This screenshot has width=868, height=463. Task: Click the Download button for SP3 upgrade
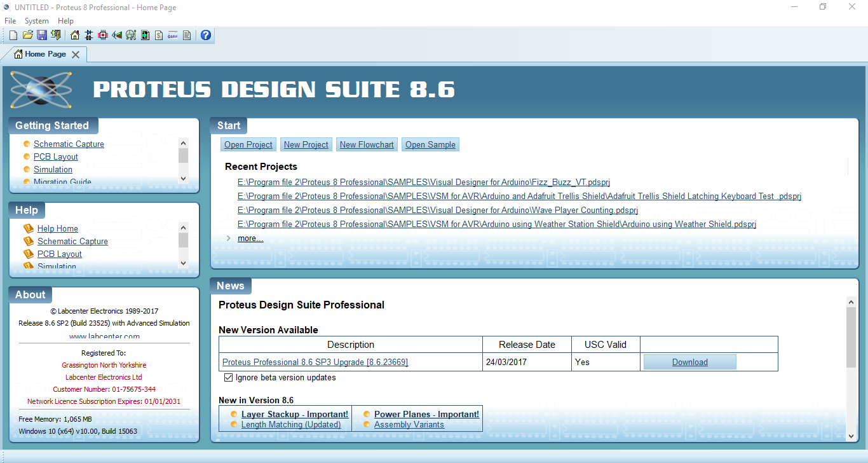690,362
